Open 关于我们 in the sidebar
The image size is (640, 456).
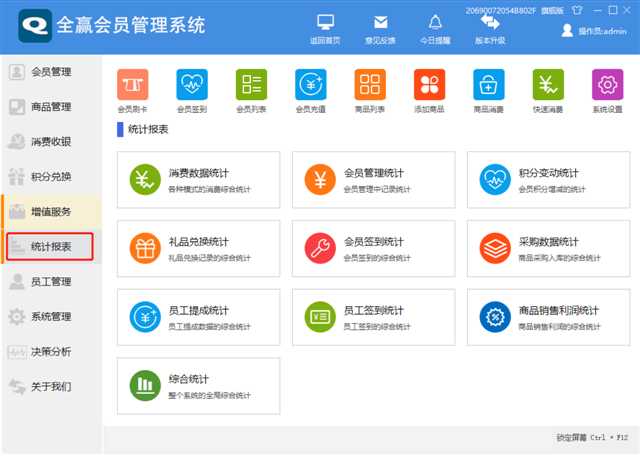51,386
